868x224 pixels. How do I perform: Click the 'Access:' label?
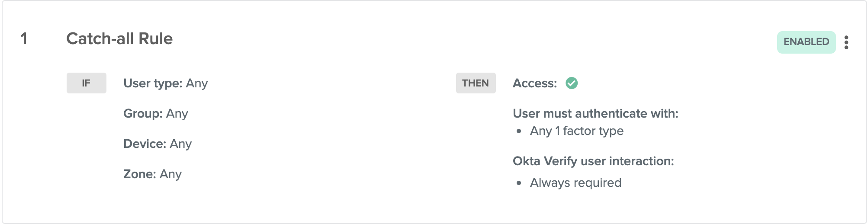[x=535, y=83]
